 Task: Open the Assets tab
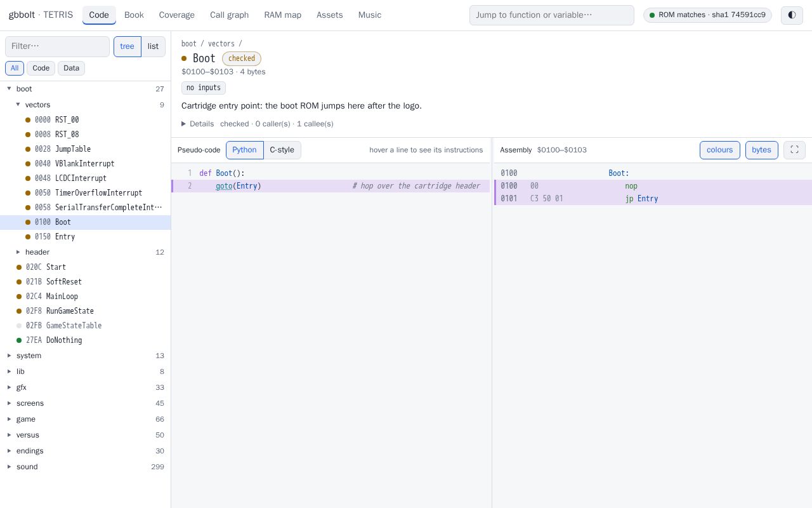(330, 15)
